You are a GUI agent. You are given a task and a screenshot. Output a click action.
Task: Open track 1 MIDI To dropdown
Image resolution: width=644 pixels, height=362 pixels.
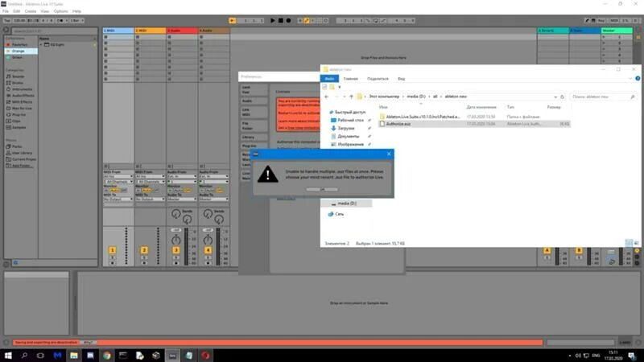pos(118,199)
